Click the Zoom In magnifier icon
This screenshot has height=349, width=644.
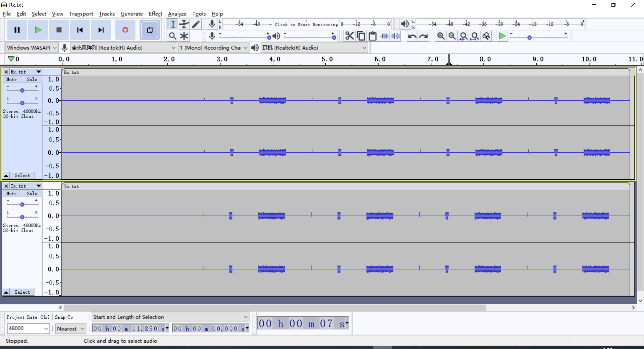coord(440,36)
